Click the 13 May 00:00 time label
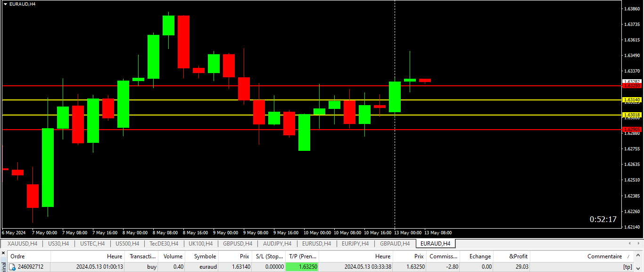 click(408, 233)
